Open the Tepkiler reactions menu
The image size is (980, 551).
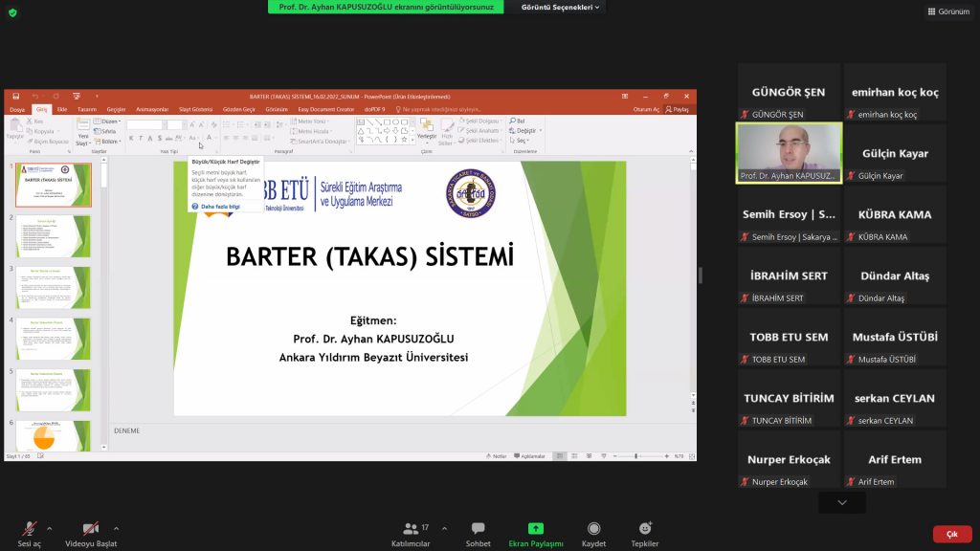pos(645,529)
